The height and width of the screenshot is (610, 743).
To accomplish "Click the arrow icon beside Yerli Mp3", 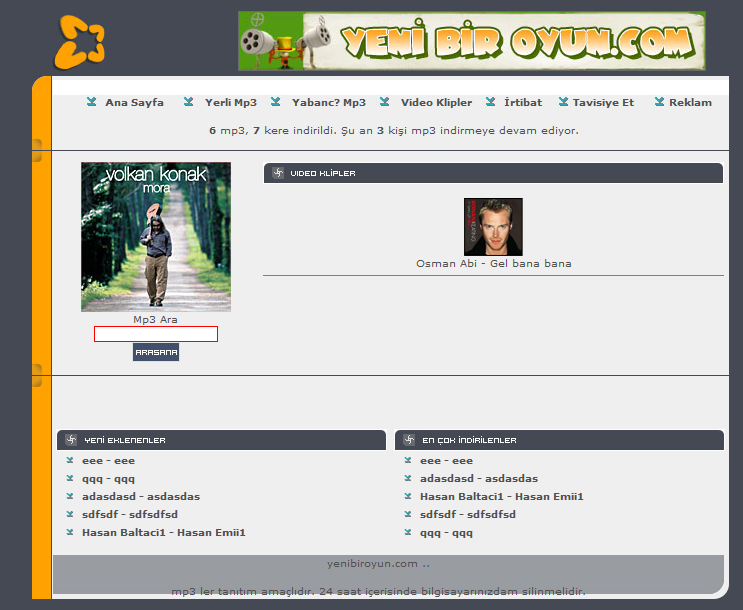I will click(189, 102).
